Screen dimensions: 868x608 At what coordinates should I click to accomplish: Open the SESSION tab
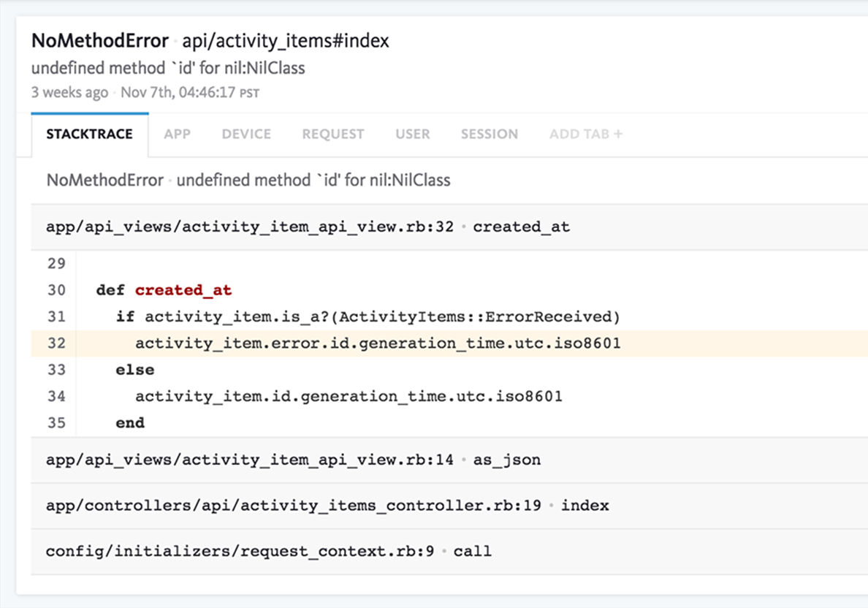click(490, 134)
